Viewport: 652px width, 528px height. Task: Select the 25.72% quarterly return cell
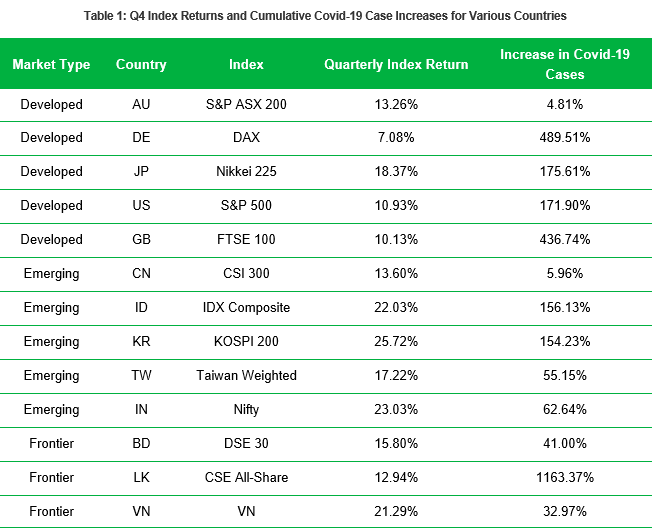pos(396,342)
